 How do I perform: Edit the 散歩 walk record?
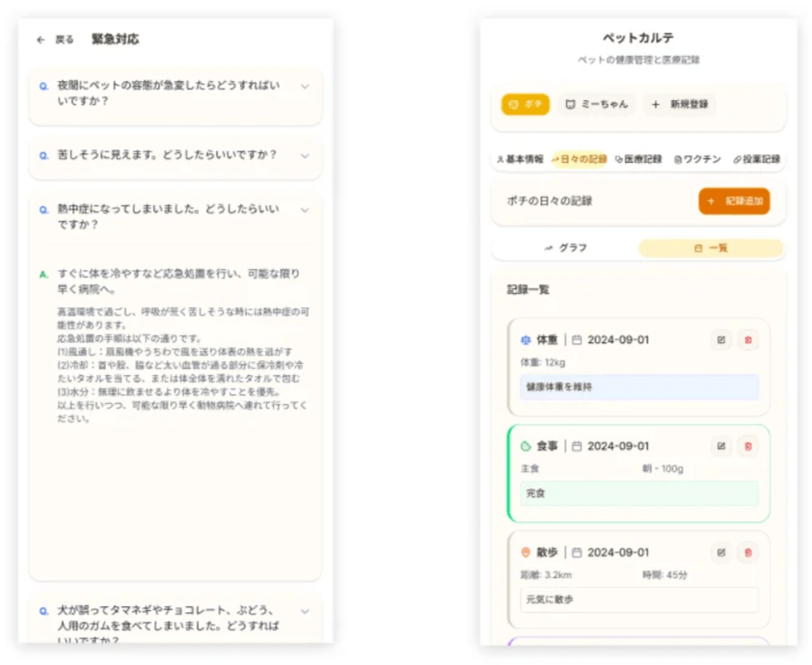tap(720, 552)
